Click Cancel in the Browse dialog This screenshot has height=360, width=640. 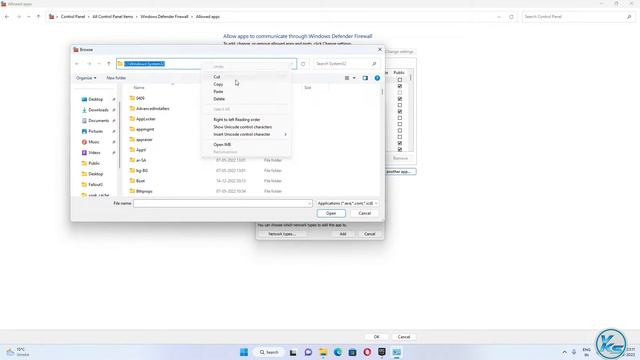point(364,213)
